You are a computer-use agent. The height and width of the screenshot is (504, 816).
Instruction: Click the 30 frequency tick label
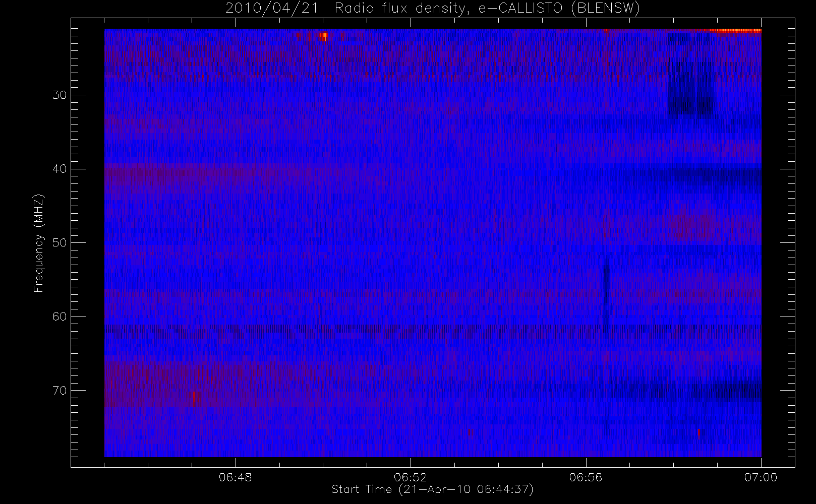[60, 95]
